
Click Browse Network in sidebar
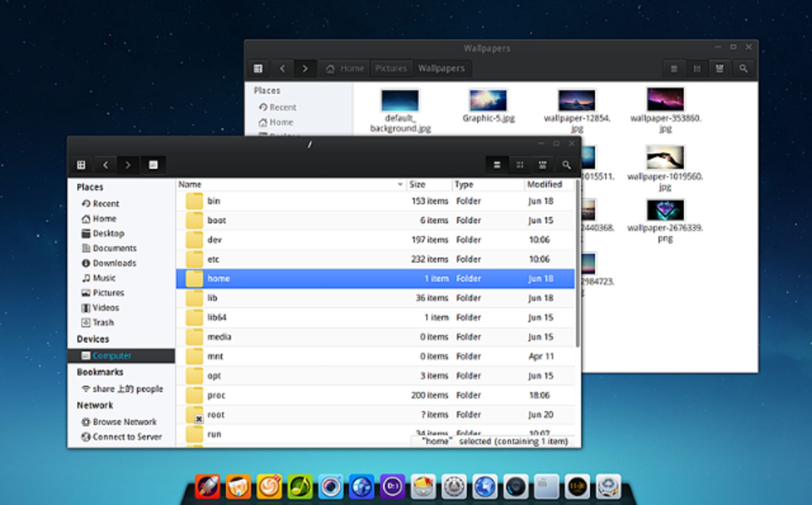(124, 422)
